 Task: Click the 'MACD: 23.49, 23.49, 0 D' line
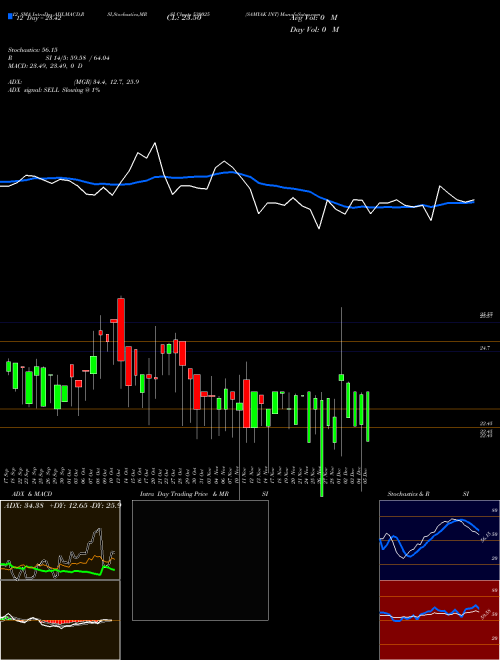45,66
